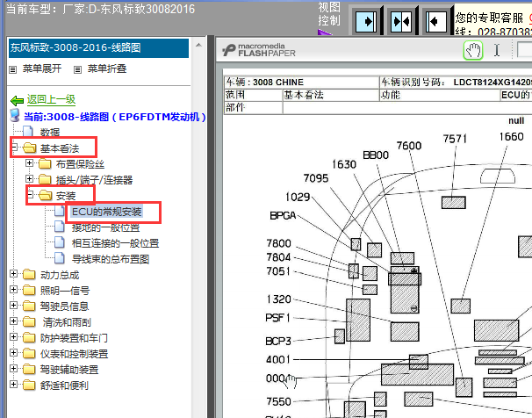Click the computer icon beside 当前:3008-线路图
532x418 pixels.
pos(15,116)
